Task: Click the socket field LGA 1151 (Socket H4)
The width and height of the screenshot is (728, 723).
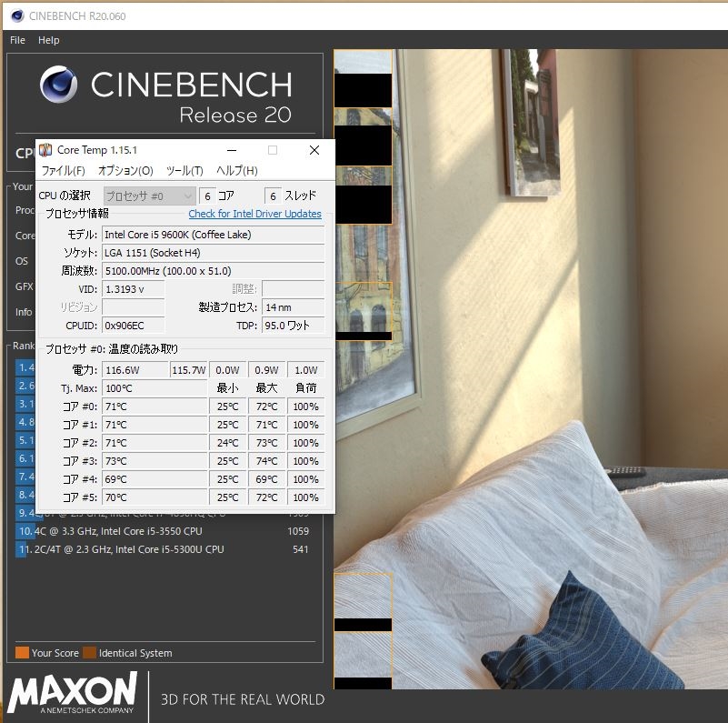Action: [213, 253]
